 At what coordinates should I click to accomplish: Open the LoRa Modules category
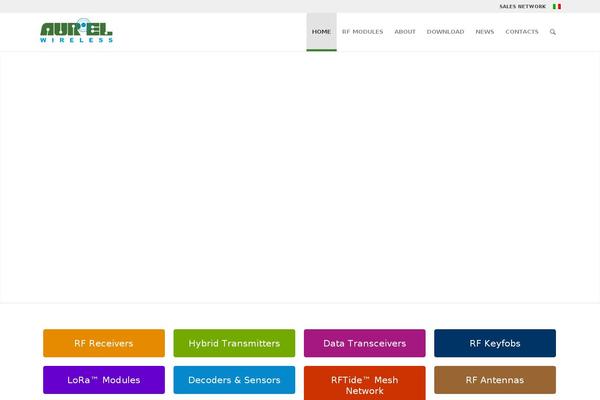point(104,380)
